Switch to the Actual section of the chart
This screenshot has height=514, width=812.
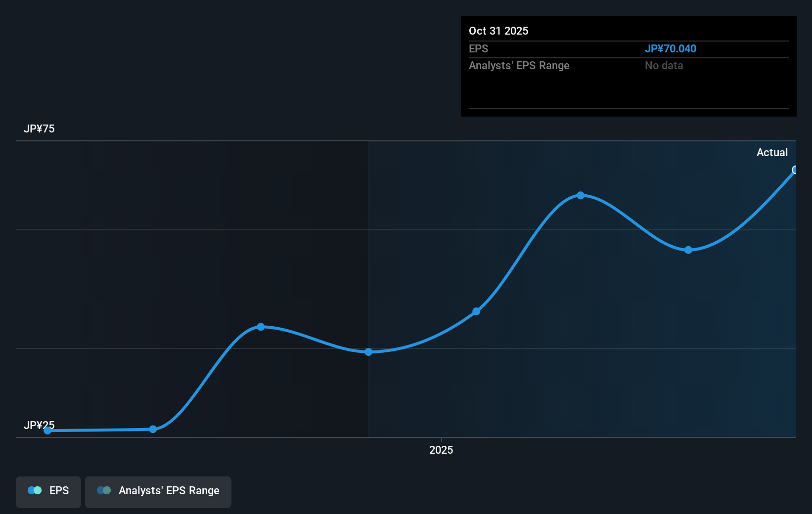(x=772, y=152)
